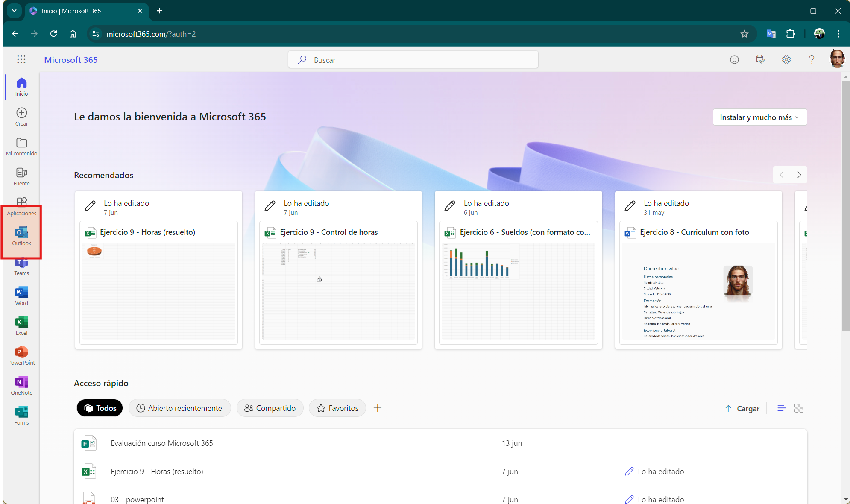Click the Microsoft 365 title link
Viewport: 850px width, 504px height.
71,60
